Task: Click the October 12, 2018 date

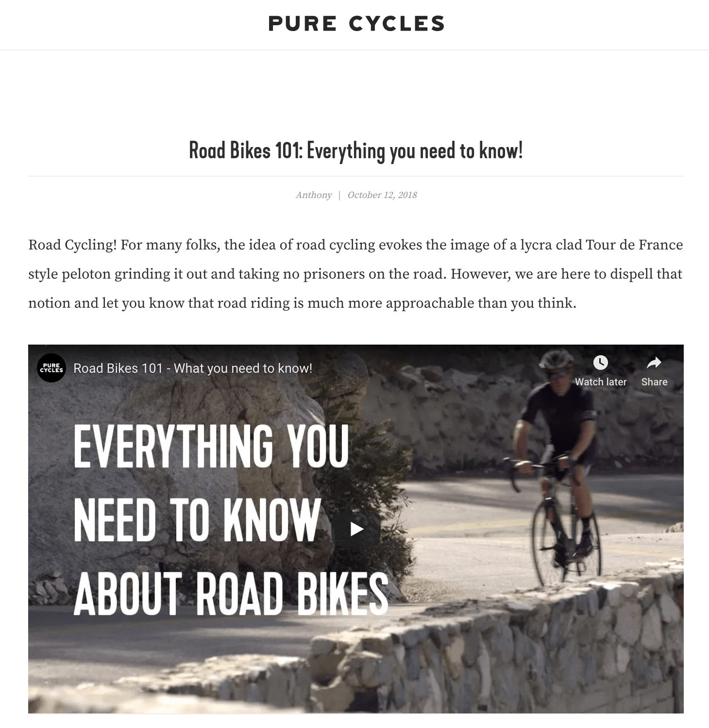Action: (382, 195)
